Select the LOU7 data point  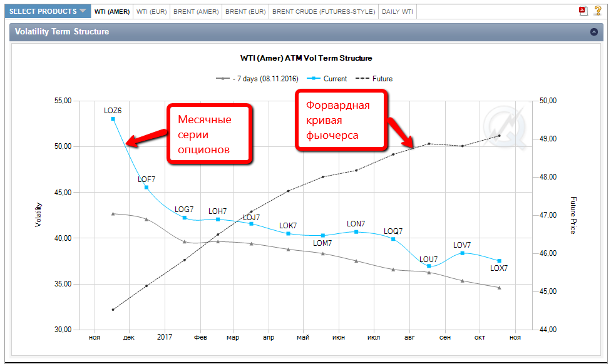coord(429,266)
